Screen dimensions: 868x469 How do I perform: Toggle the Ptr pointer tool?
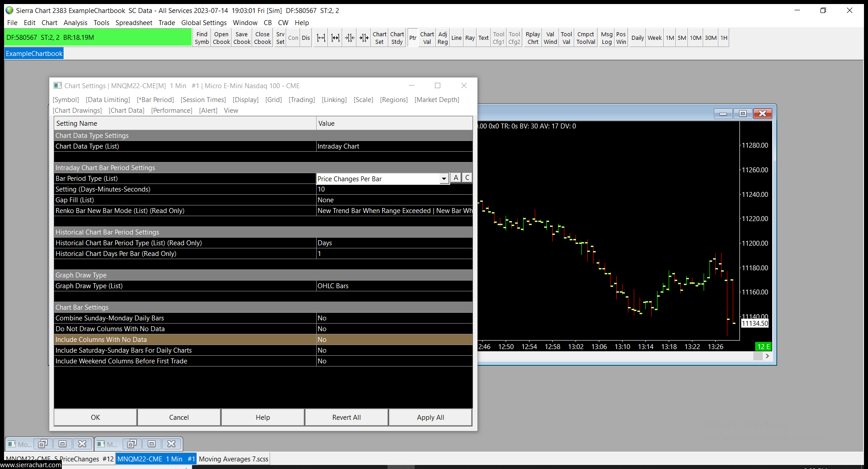413,38
